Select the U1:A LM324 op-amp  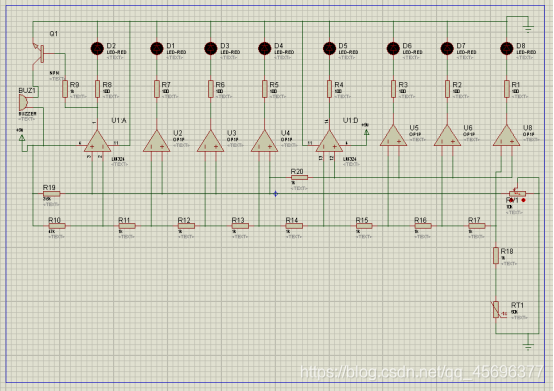(x=98, y=141)
